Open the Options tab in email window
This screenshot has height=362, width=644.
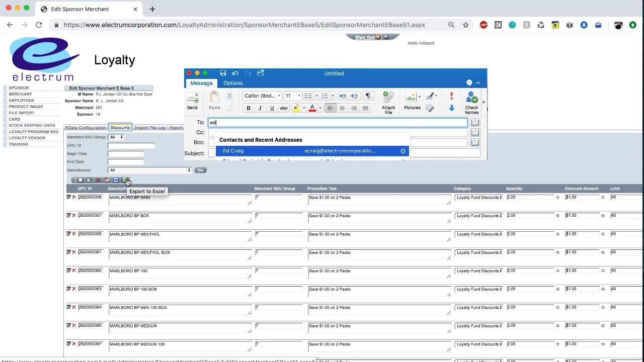(x=233, y=83)
